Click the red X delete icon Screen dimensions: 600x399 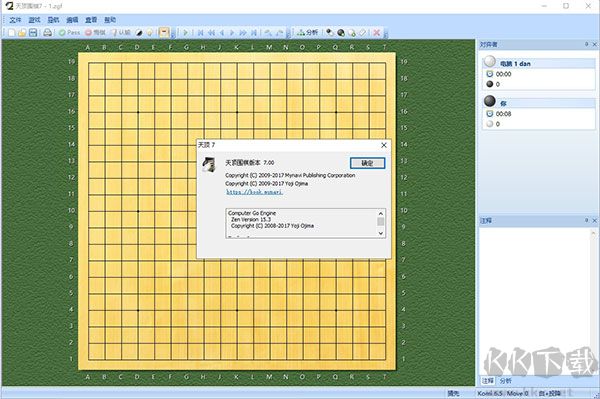(x=377, y=33)
